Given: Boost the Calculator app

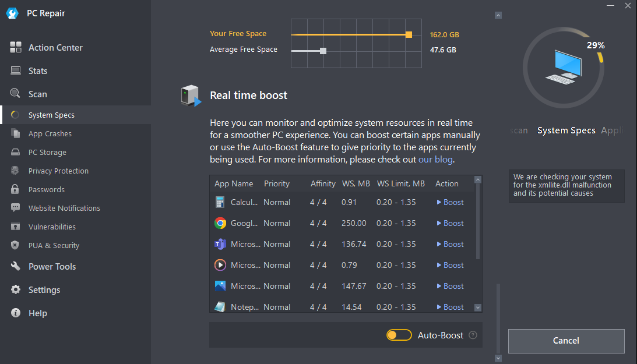Looking at the screenshot, I should [450, 202].
